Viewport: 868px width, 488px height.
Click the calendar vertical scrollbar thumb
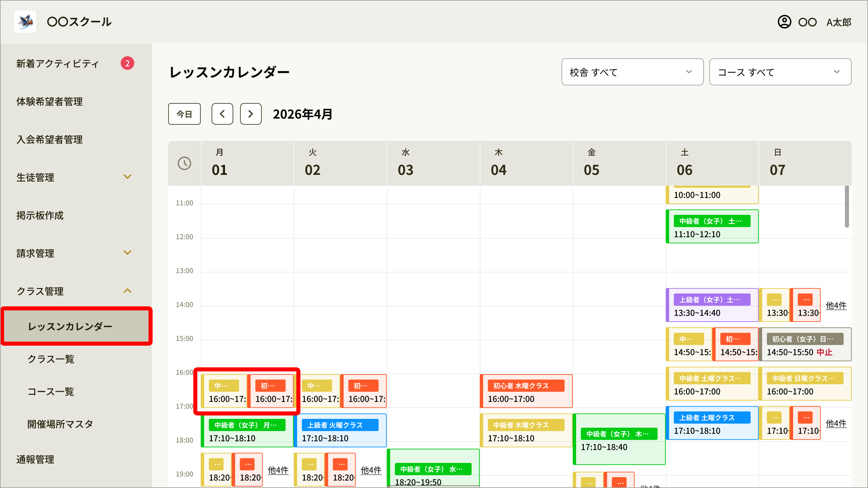pos(847,206)
